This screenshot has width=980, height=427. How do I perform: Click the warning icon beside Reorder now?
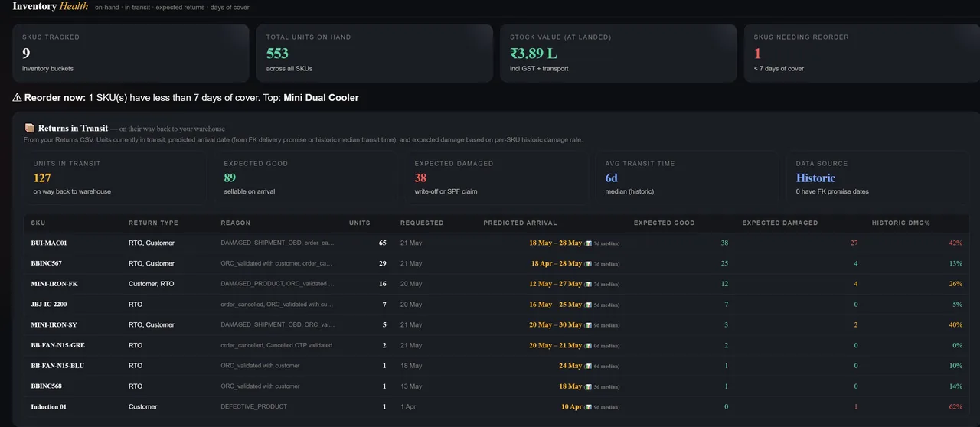tap(17, 98)
